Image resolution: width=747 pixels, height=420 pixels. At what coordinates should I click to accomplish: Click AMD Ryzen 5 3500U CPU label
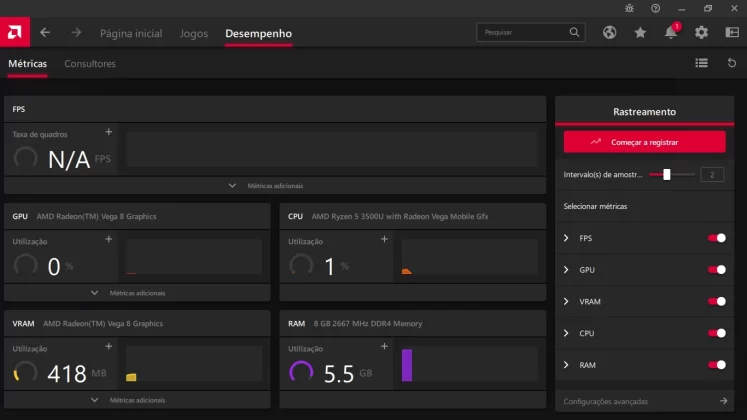click(x=400, y=216)
